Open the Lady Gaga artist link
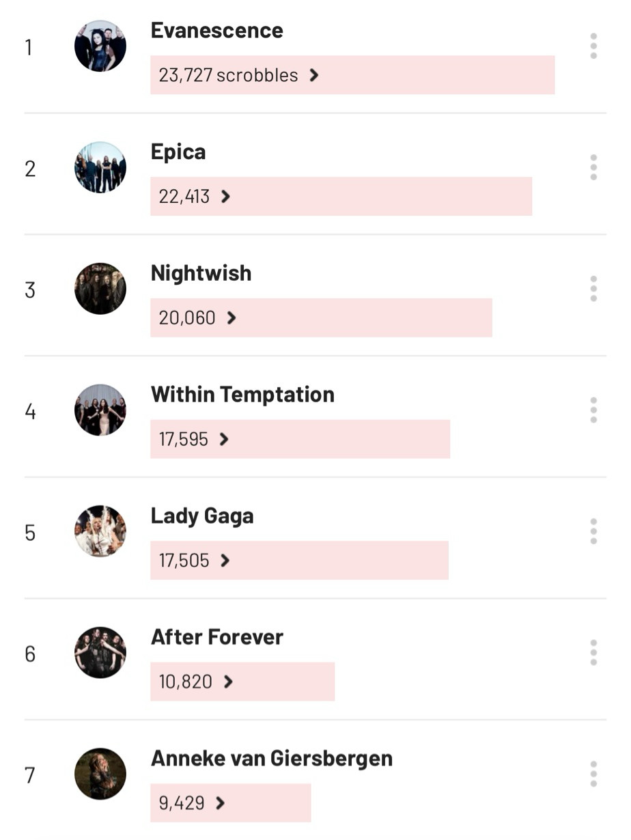The width and height of the screenshot is (631, 840). click(202, 516)
